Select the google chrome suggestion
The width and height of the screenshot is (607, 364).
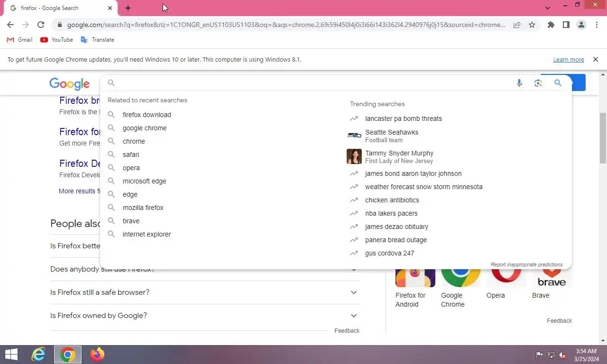[145, 128]
